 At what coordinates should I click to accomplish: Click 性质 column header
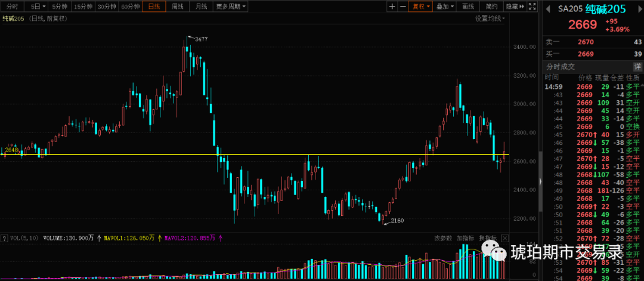point(633,78)
